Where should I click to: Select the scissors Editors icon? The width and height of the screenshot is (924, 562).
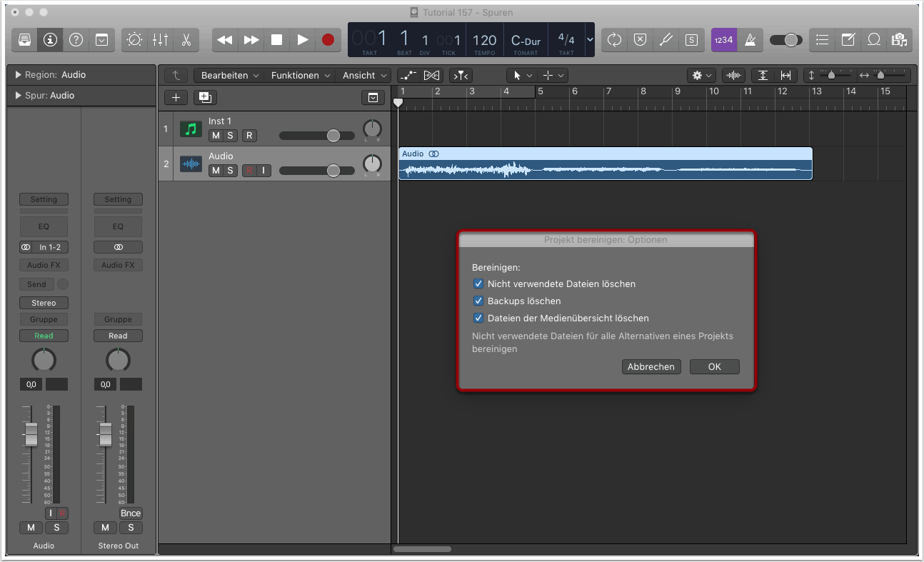tap(186, 40)
